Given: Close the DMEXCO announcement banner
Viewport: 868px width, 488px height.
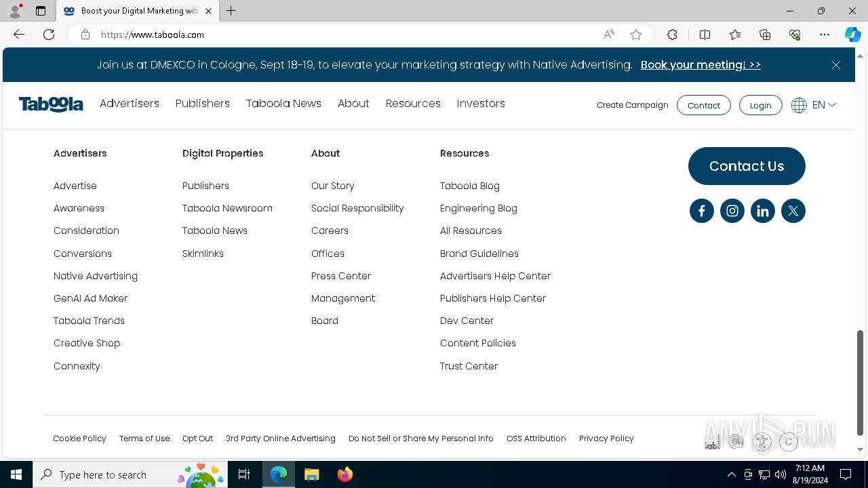Looking at the screenshot, I should [835, 65].
